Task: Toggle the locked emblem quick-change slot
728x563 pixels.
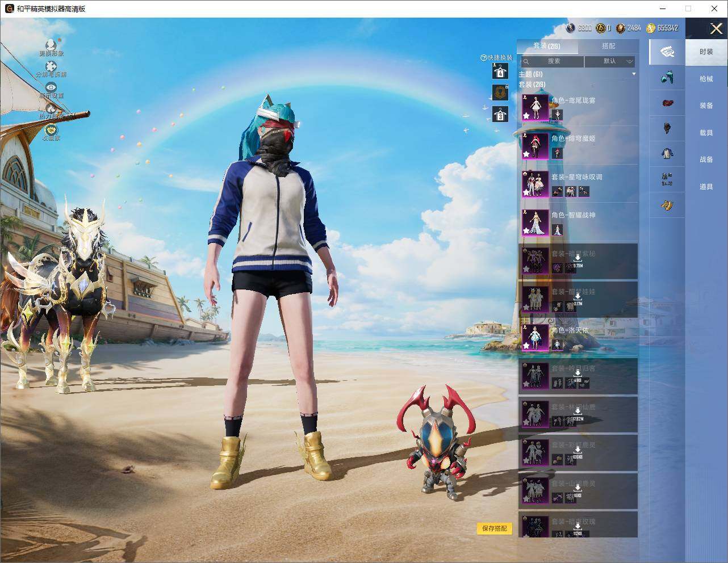Action: (500, 93)
